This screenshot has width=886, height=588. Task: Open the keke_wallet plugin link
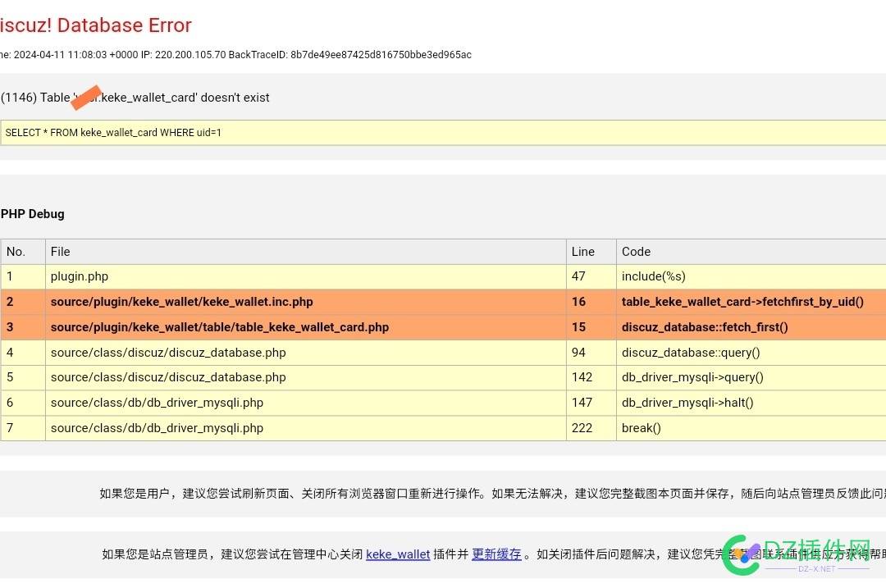[x=398, y=554]
